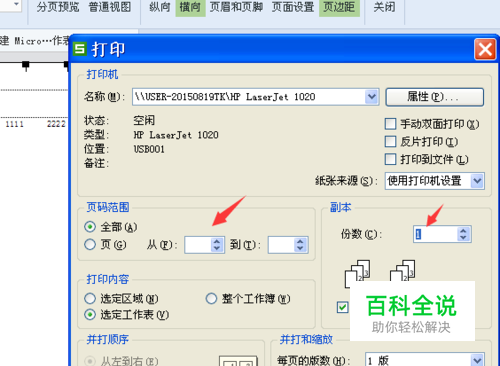This screenshot has width=500, height=366.
Task: Open 页面设置 dialog
Action: coord(293,7)
